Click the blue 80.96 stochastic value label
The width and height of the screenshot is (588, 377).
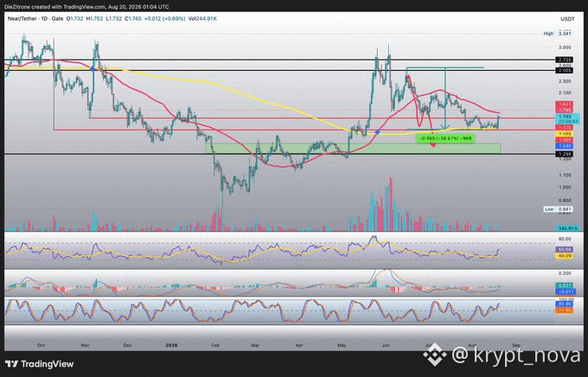564,304
